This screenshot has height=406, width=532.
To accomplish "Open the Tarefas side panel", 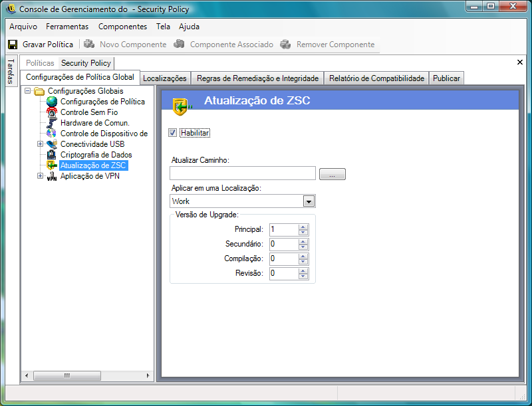I will click(x=11, y=71).
